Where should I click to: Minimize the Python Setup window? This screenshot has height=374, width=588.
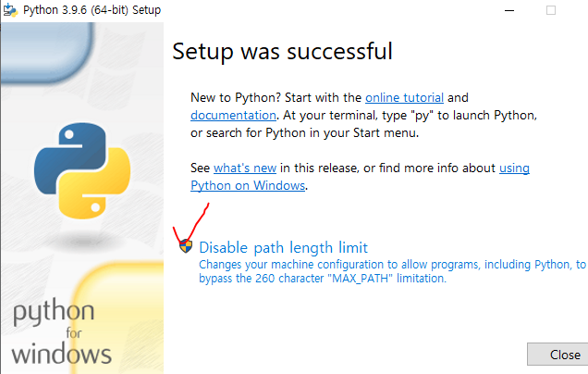coord(509,10)
